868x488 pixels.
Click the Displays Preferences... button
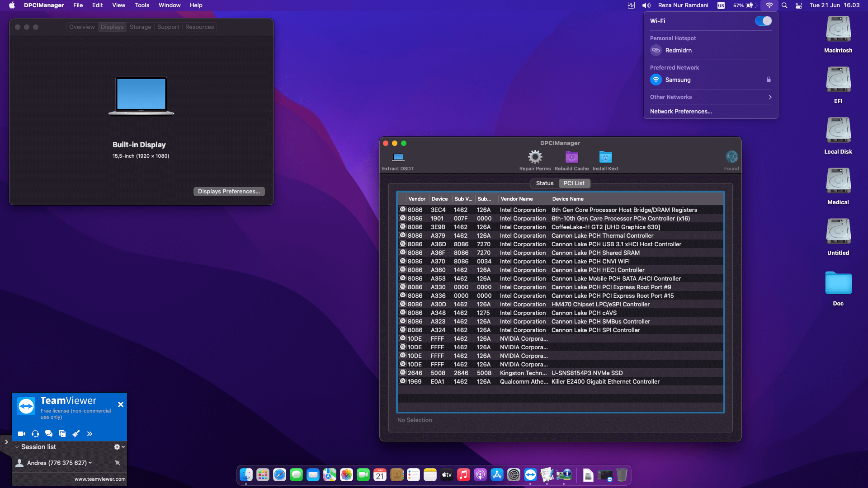[229, 192]
